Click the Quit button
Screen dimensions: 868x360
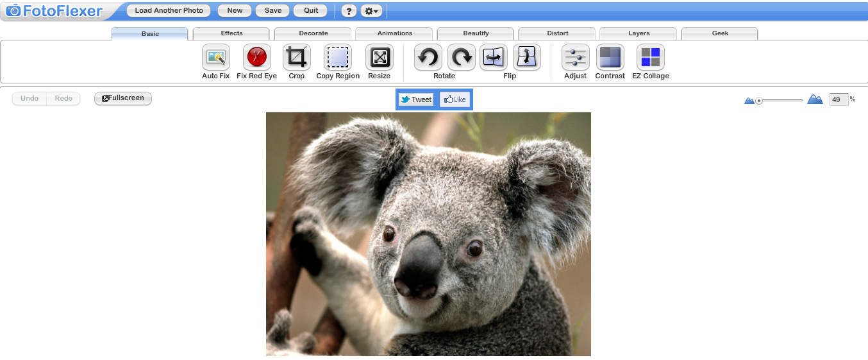click(311, 11)
